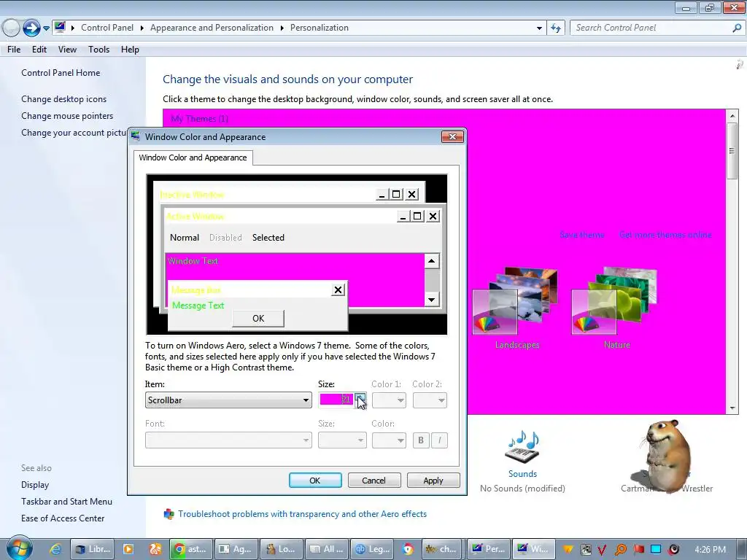The height and width of the screenshot is (560, 747).
Task: Open the File menu
Action: (14, 50)
